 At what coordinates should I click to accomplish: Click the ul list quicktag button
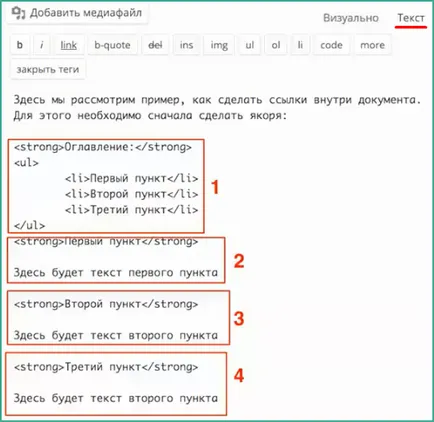pos(250,45)
